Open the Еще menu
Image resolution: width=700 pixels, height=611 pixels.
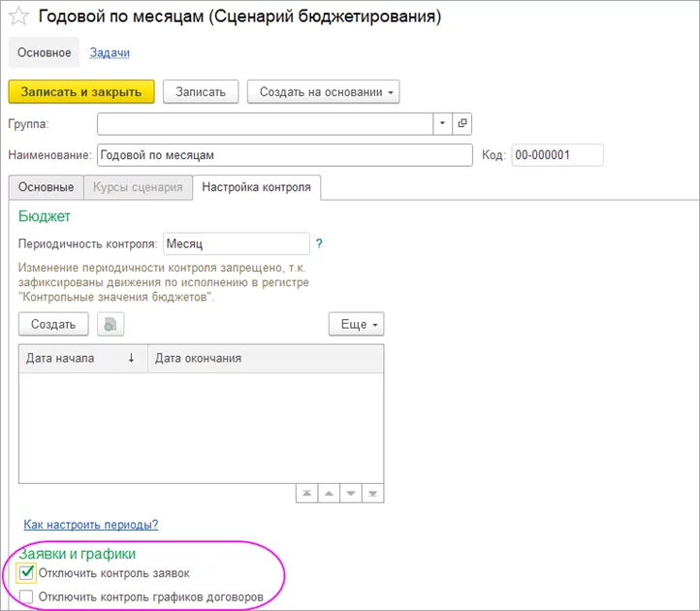click(356, 324)
